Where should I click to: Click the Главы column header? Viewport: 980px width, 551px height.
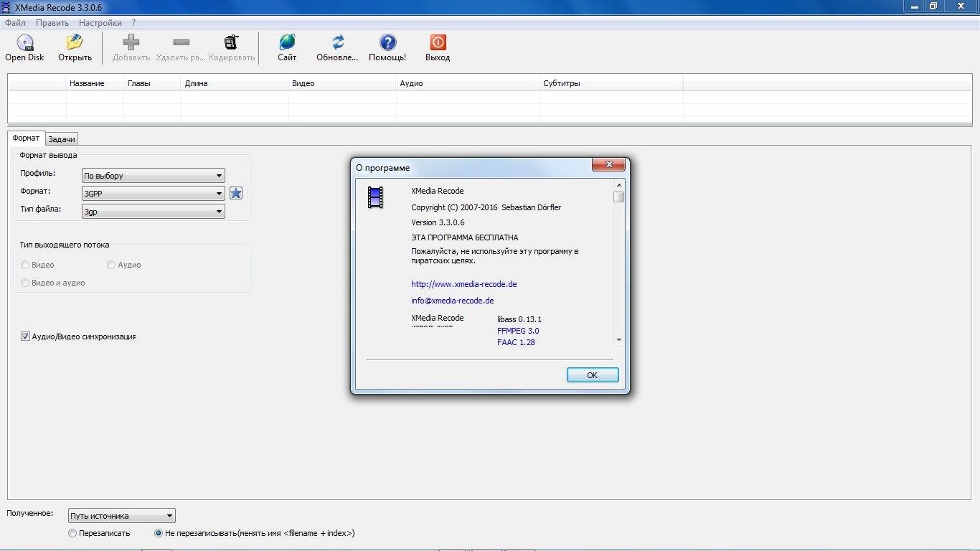(x=152, y=83)
